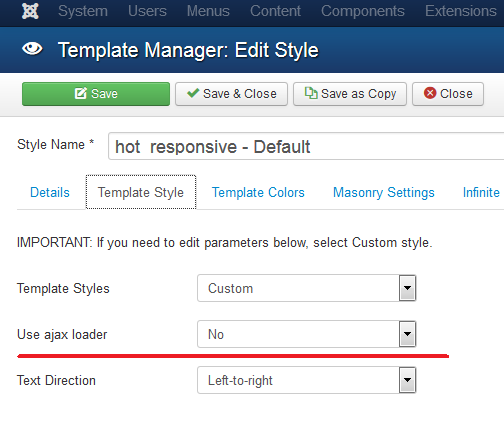Switch to the Masonry Settings tab
The image size is (504, 422).
[384, 193]
